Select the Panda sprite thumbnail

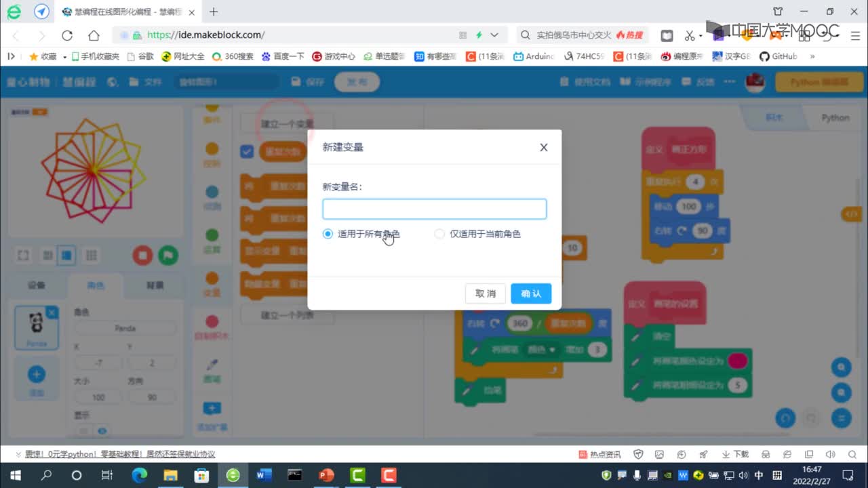point(37,327)
